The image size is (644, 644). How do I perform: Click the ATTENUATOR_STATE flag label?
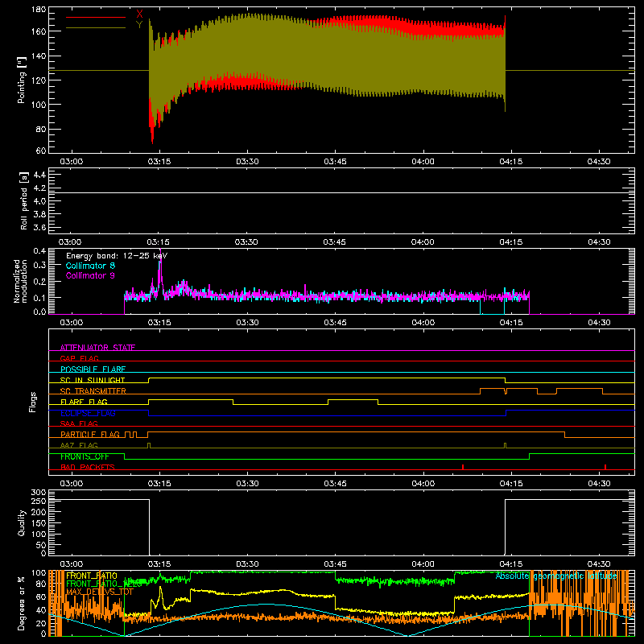pyautogui.click(x=97, y=348)
